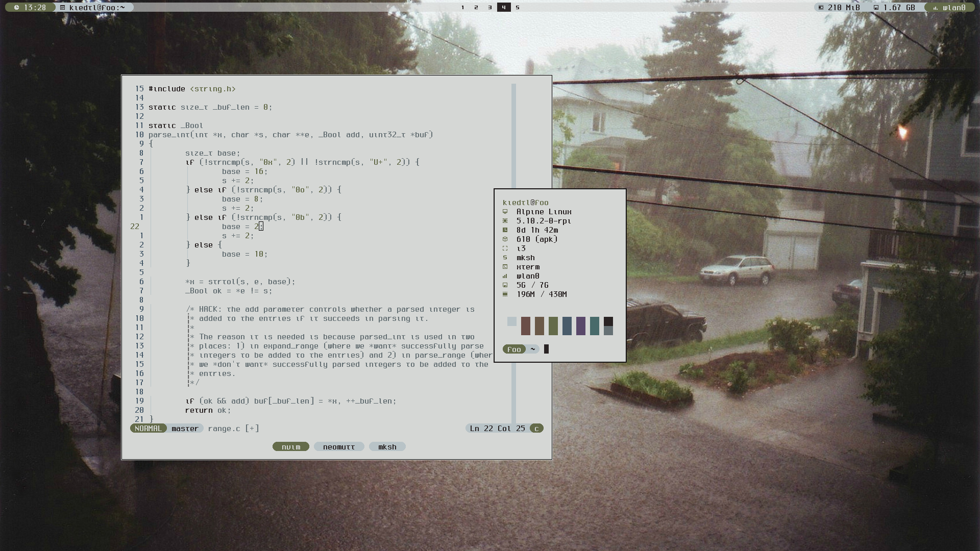The width and height of the screenshot is (980, 551).
Task: Click the uptime clock icon beside 8d 1h 42m
Action: 505,230
